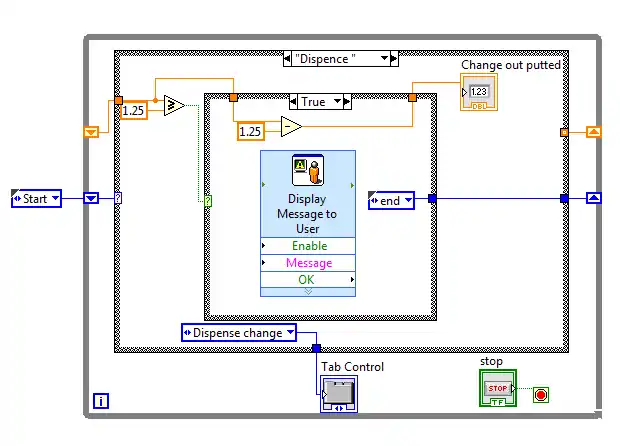This screenshot has width=620, height=446.
Task: Click the 1.25 constant inside True case
Action: 252,131
